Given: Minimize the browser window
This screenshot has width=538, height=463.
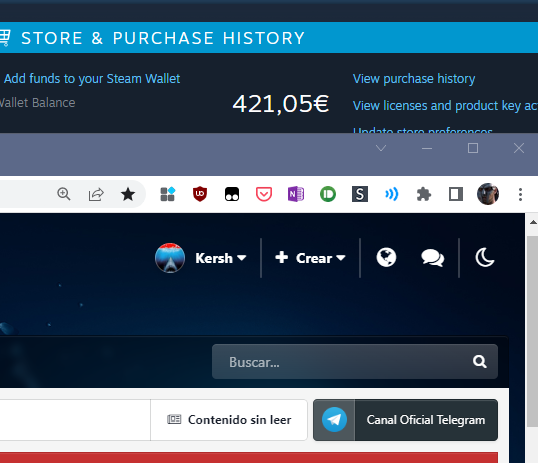Looking at the screenshot, I should click(427, 148).
